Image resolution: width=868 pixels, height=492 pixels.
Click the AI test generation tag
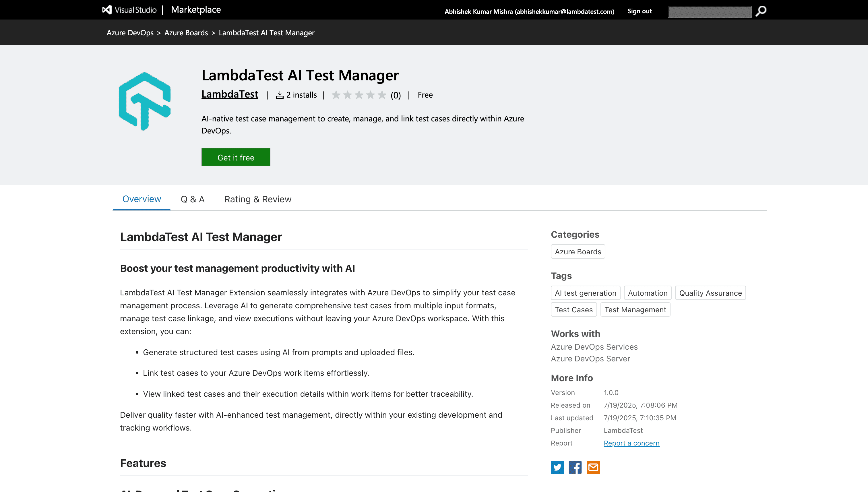tap(586, 293)
